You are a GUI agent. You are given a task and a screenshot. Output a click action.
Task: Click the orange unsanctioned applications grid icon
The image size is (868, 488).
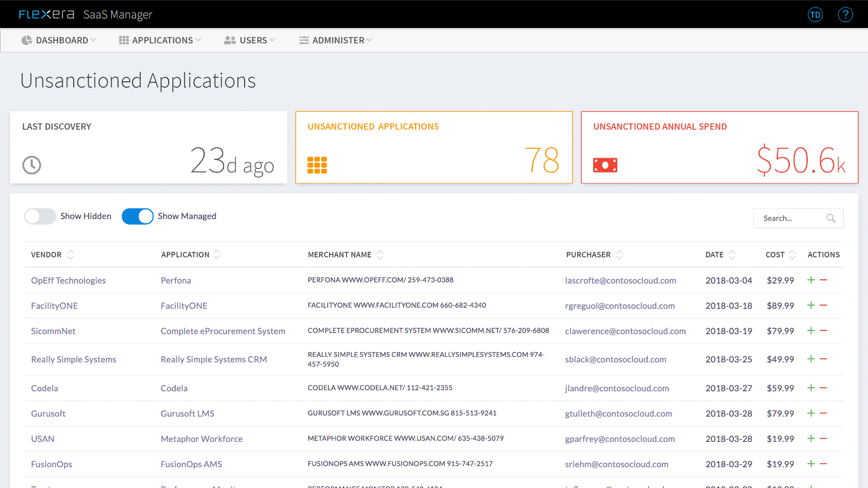(x=317, y=165)
